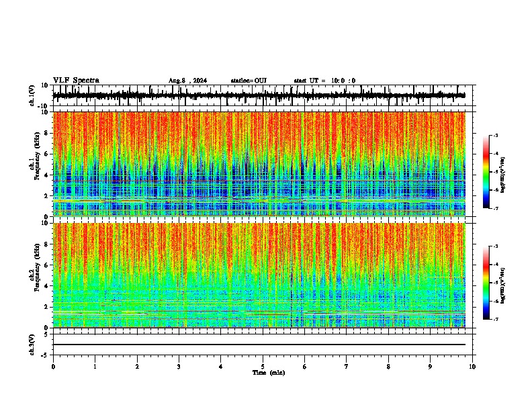The width and height of the screenshot is (532, 411).
Task: Click the "5" tick on ch.3 voltage axis
Action: (47, 334)
